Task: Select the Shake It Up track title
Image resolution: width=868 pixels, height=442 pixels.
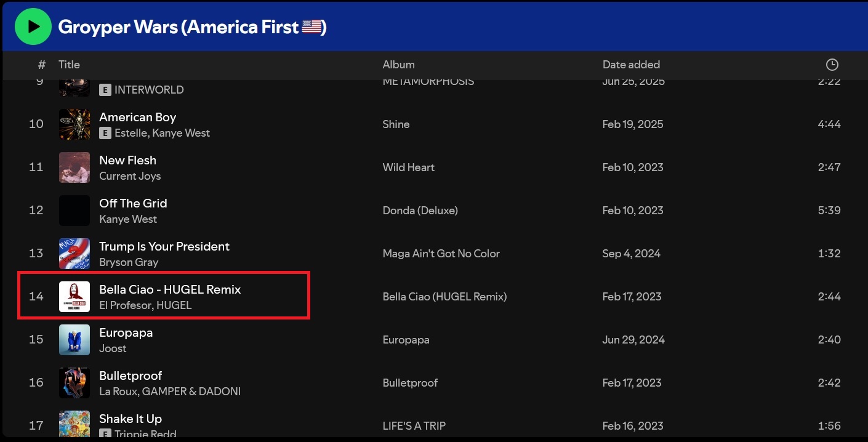Action: 131,419
